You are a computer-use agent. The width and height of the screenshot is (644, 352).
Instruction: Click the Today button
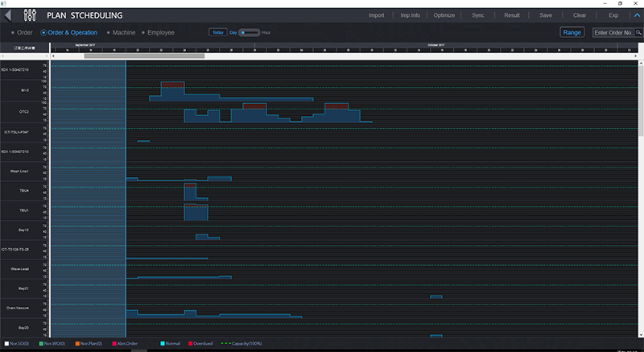217,32
